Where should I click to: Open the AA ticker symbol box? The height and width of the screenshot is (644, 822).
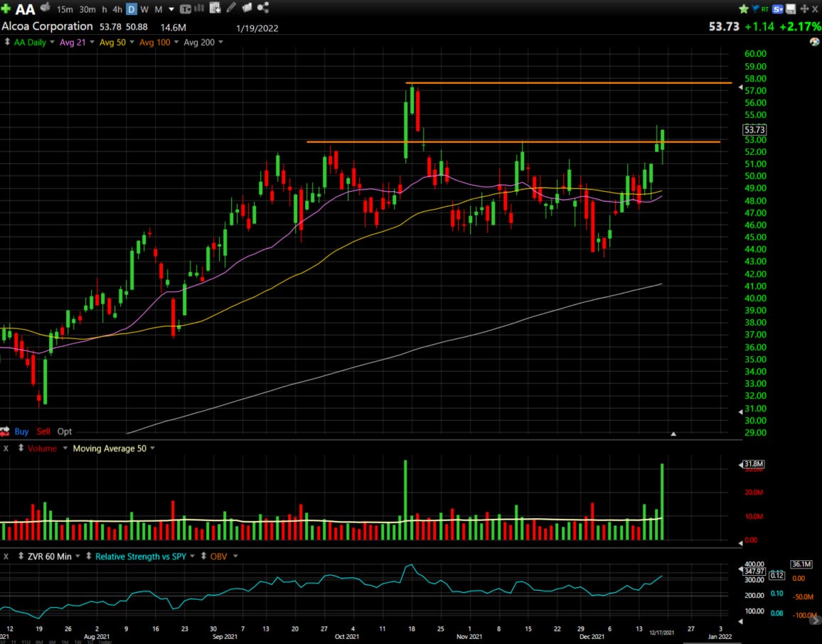(x=25, y=9)
